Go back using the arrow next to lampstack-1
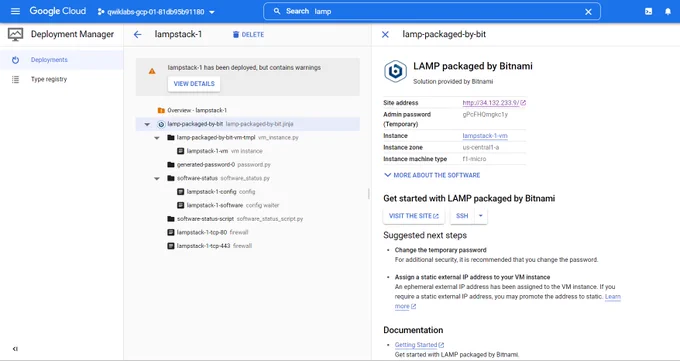Viewport: 680px width, 361px height. (x=137, y=34)
